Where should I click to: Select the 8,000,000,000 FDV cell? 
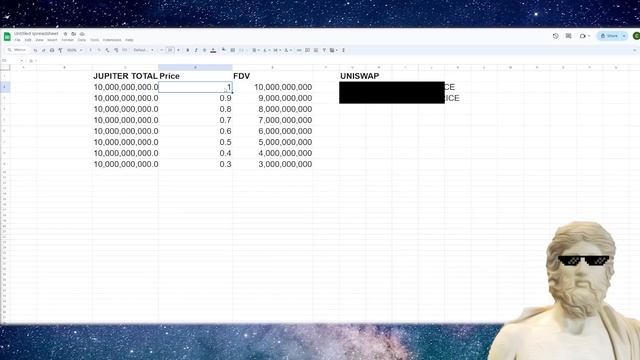273,109
